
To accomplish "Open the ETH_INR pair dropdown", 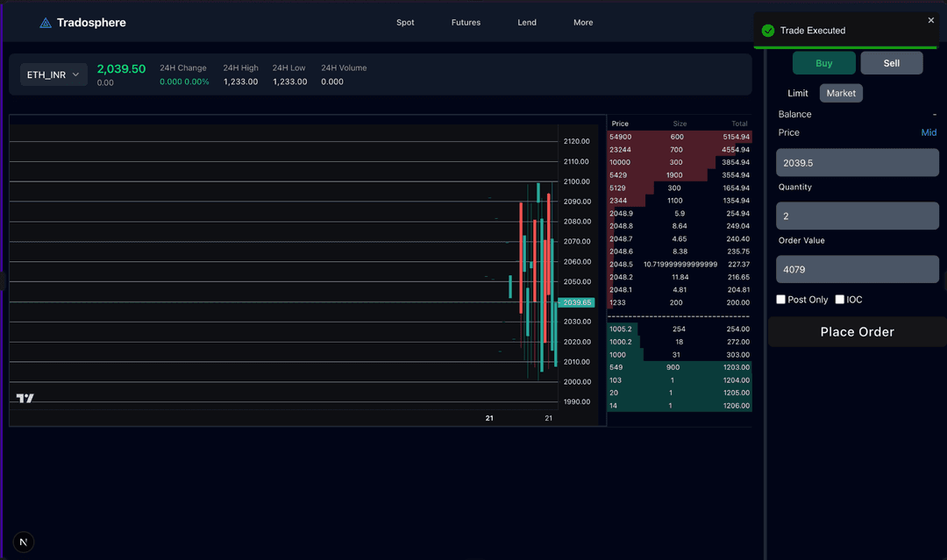I will tap(53, 74).
